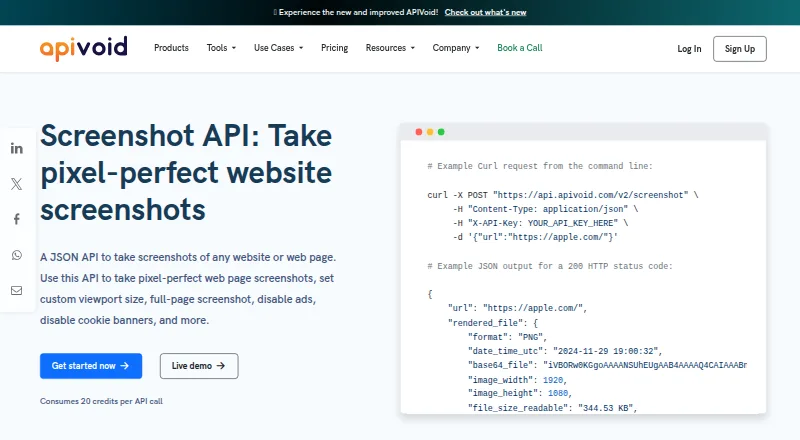Share page on Facebook

coord(16,219)
